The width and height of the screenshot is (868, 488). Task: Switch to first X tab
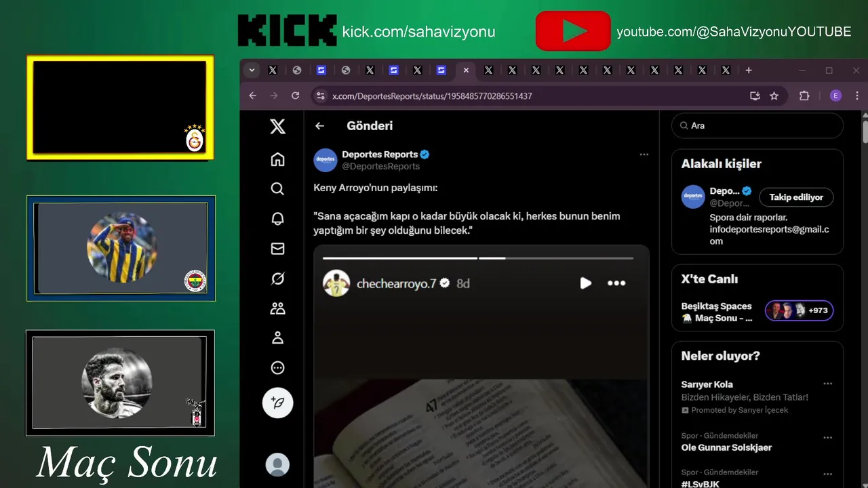[x=273, y=70]
